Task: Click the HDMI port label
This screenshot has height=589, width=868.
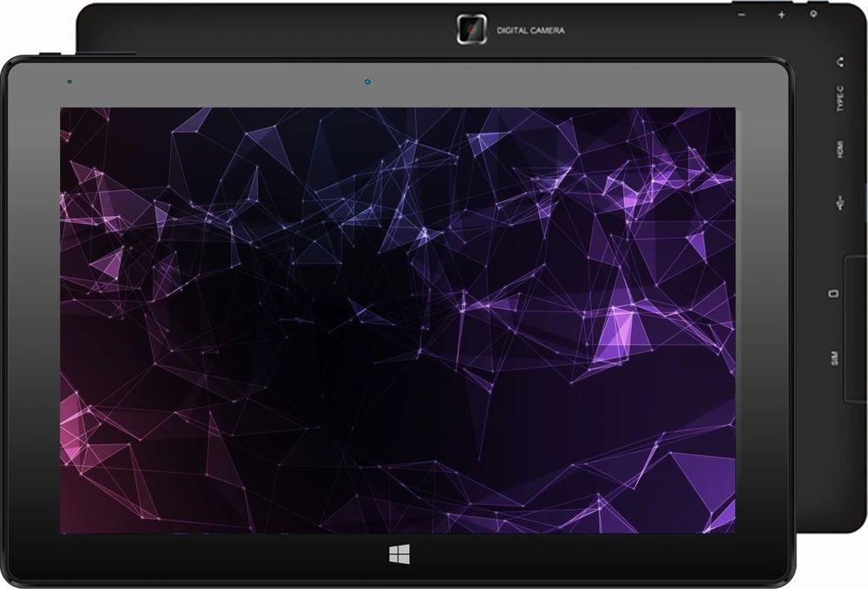Action: point(840,149)
